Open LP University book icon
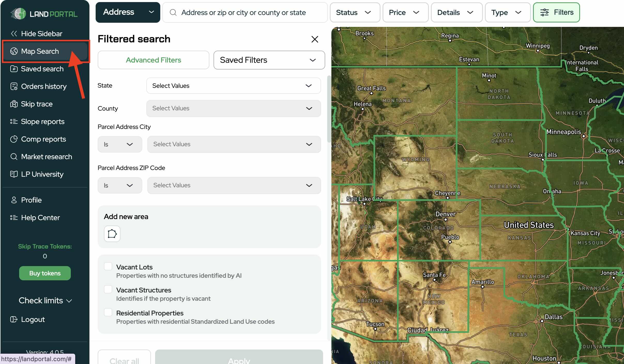624x364 pixels. pyautogui.click(x=14, y=174)
